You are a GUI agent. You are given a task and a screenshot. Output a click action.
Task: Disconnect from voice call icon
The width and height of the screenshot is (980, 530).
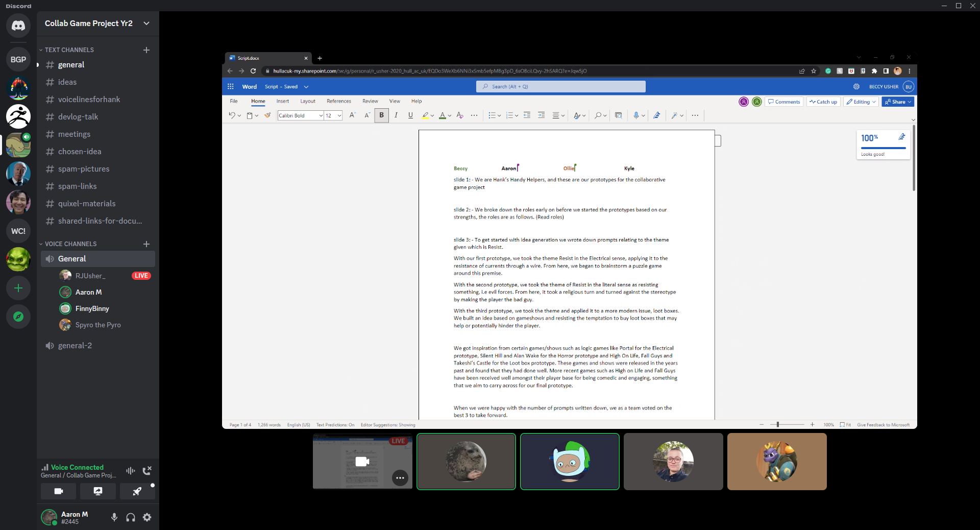147,471
